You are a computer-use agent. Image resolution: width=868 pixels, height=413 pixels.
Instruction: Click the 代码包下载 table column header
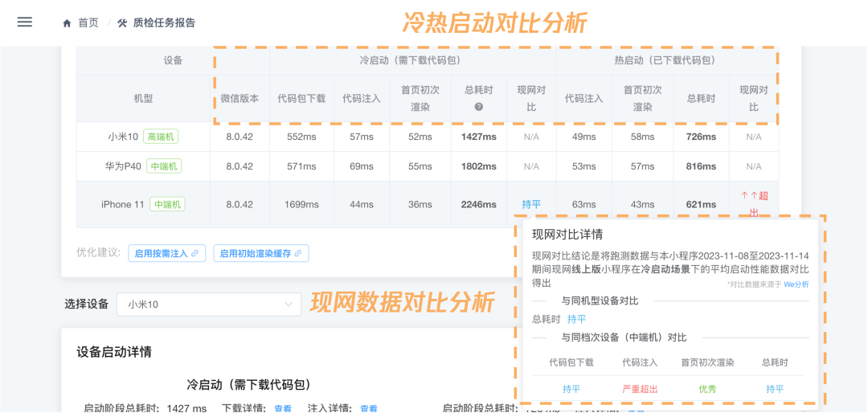301,99
